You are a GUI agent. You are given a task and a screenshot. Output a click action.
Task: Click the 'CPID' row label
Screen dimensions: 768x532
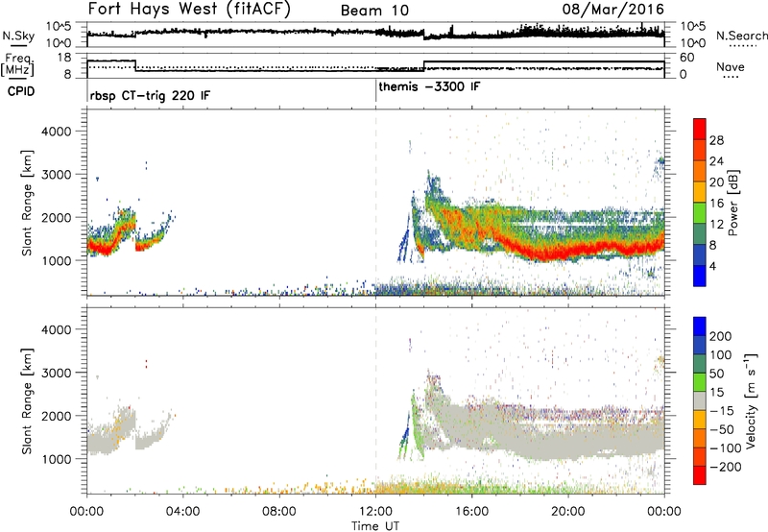(21, 91)
